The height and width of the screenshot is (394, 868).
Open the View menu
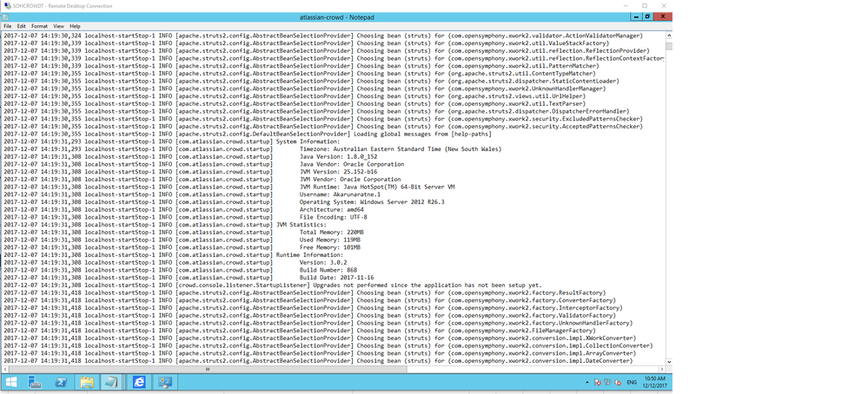coord(58,26)
